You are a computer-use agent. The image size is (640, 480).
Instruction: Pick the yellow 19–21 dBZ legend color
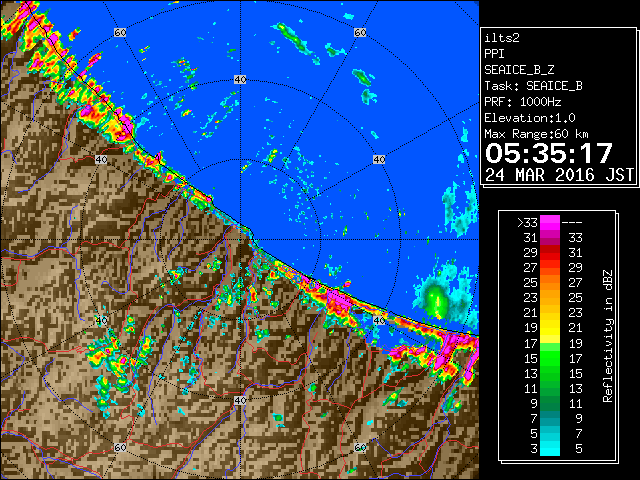[x=550, y=328]
